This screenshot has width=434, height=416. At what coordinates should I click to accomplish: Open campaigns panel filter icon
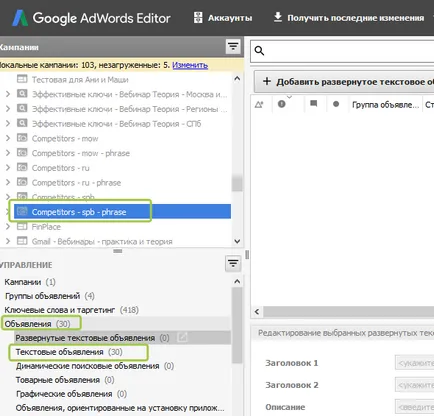point(233,46)
